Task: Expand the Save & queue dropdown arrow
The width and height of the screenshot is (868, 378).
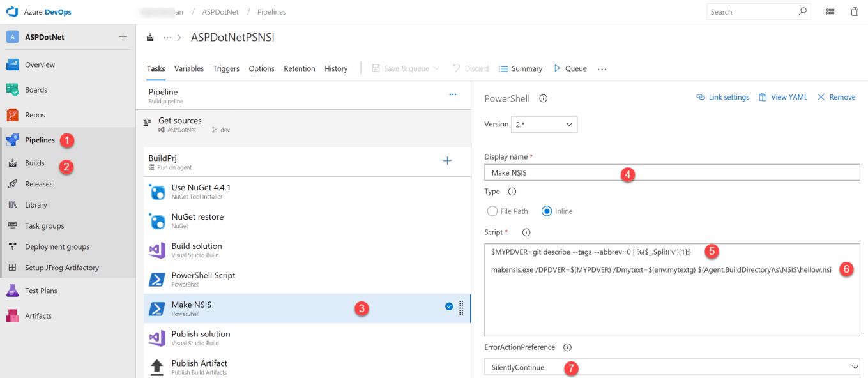Action: pos(437,68)
